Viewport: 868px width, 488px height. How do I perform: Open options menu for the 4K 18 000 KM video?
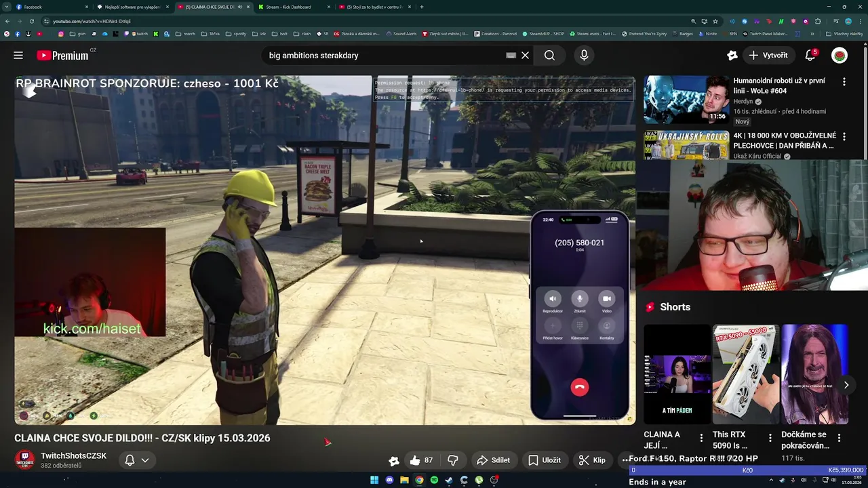844,136
